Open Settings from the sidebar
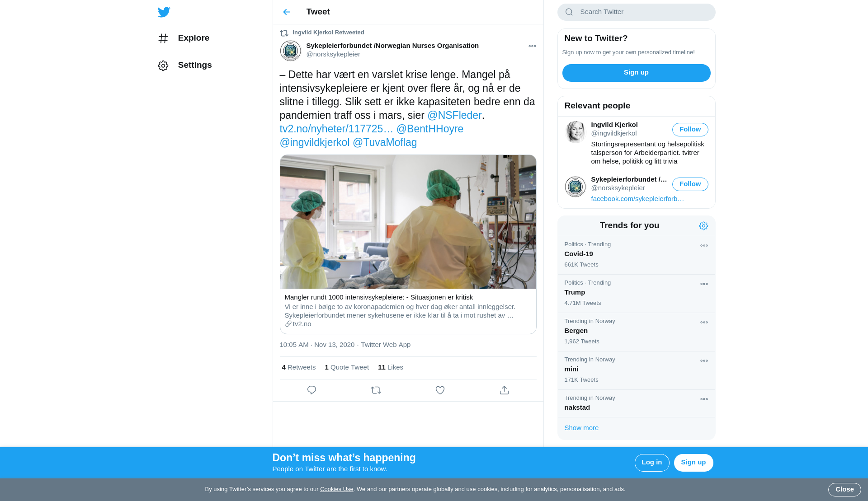This screenshot has height=501, width=868. (x=185, y=65)
